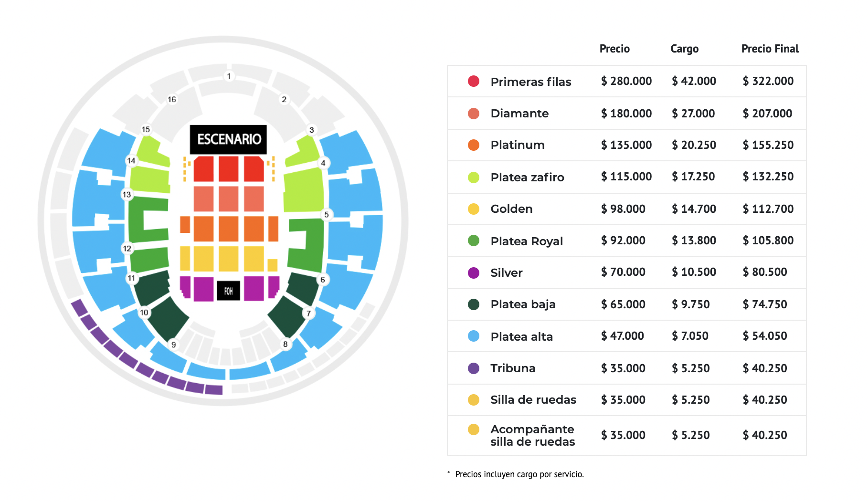868x502 pixels.
Task: Click the Silver magenta legend dot
Action: point(473,273)
